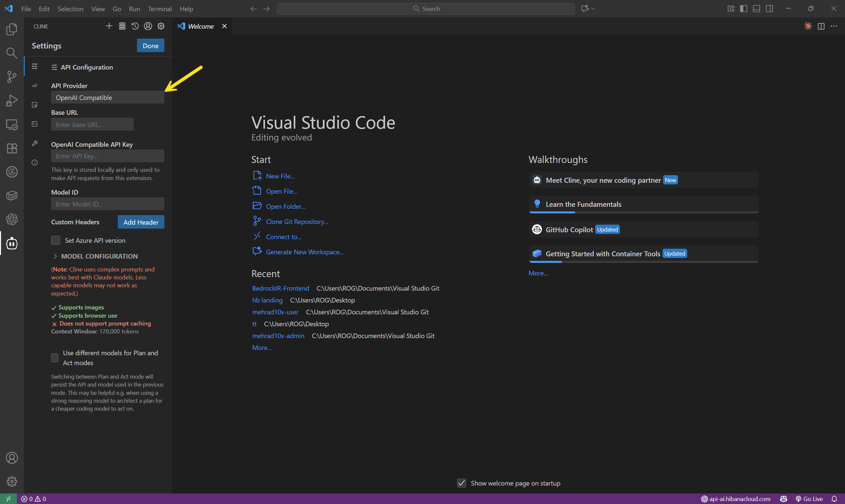Open notifications bell in status bar
This screenshot has width=845, height=504.
click(834, 499)
